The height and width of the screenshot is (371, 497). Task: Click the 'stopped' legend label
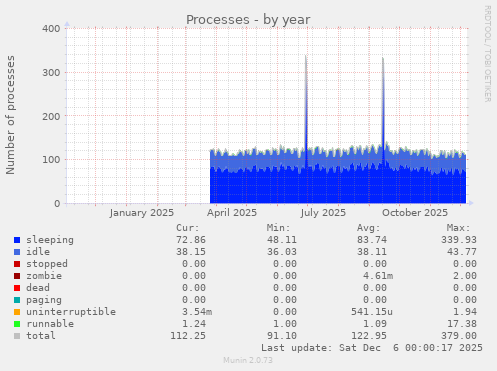pyautogui.click(x=47, y=264)
